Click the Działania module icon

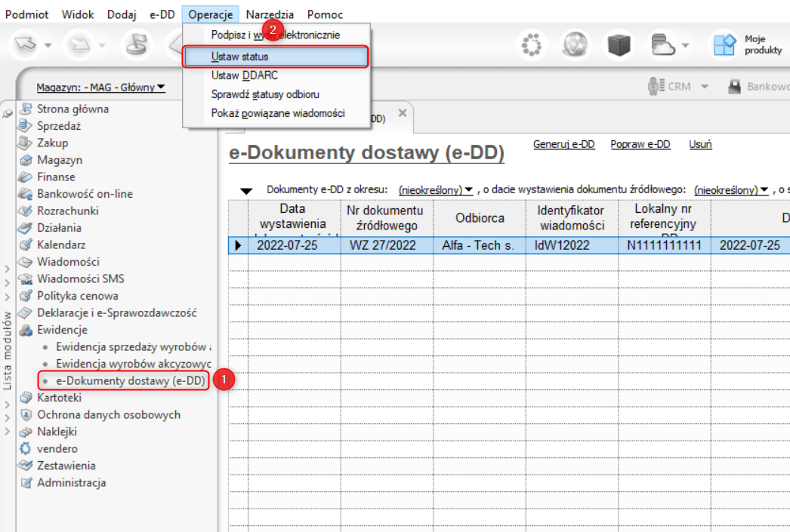click(26, 228)
